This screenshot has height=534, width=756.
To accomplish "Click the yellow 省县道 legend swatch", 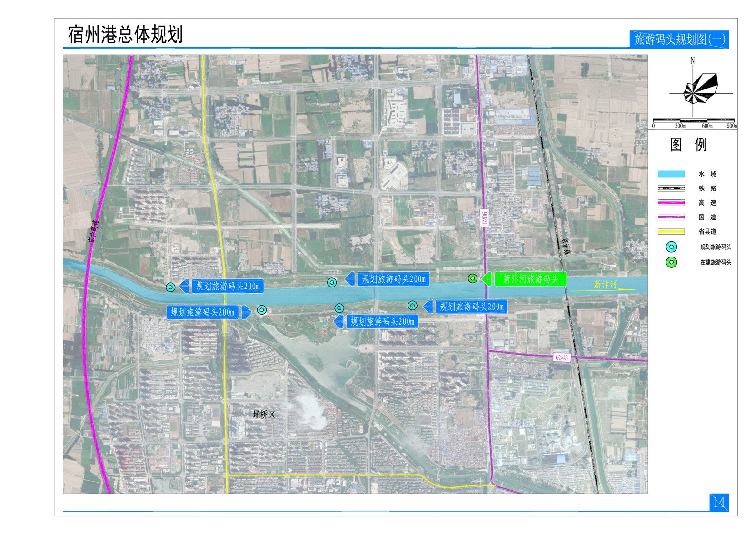I will coord(671,232).
